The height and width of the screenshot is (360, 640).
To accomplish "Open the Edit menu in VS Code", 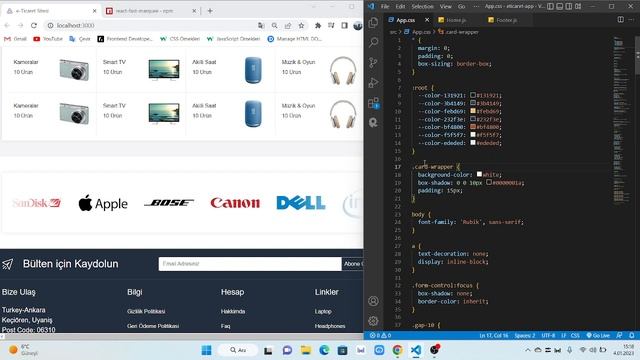I will point(400,6).
